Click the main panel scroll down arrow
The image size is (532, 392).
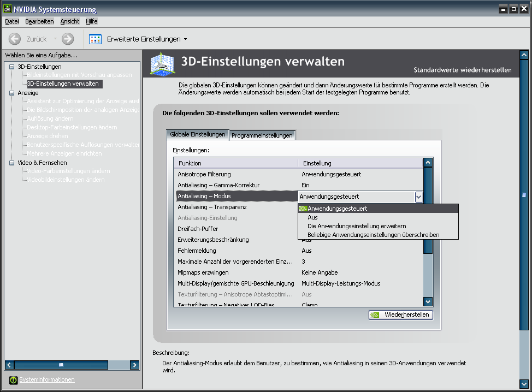tap(524, 384)
